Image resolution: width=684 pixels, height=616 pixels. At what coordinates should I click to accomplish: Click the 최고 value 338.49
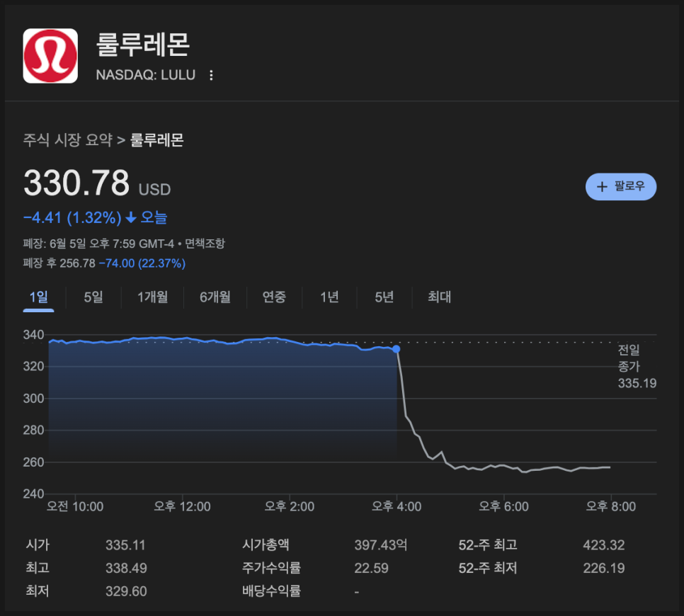(126, 568)
